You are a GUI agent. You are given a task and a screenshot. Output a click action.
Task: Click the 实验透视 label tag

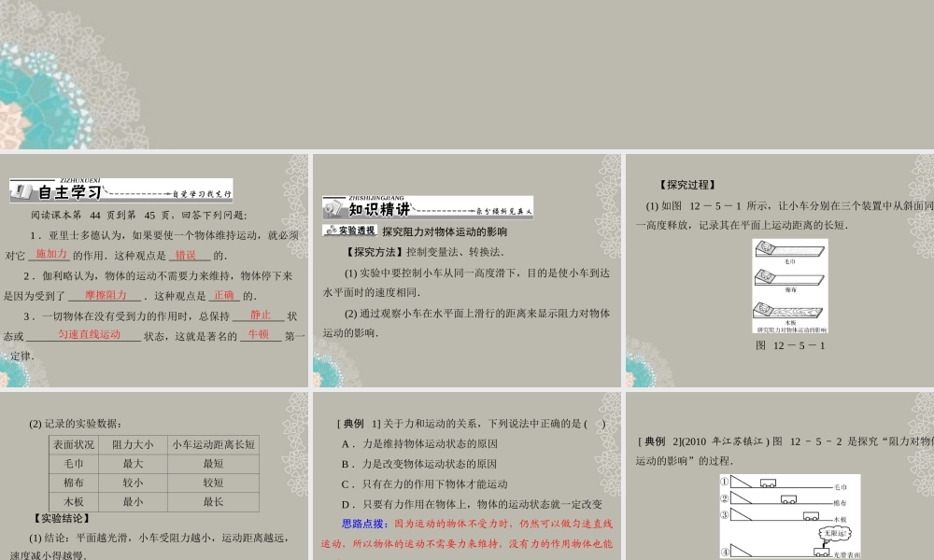click(x=350, y=231)
